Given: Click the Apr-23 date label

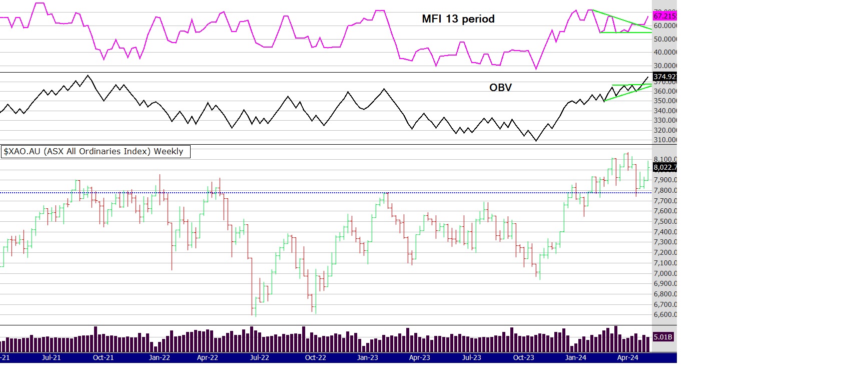Looking at the screenshot, I should [420, 357].
